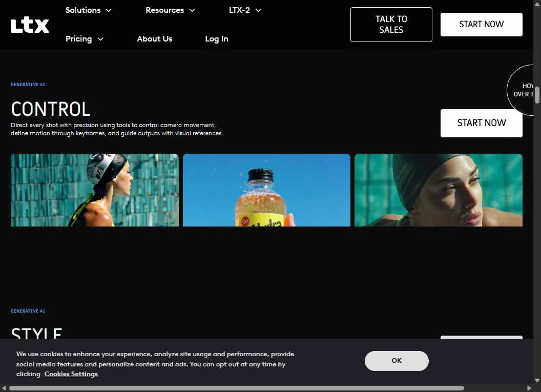Click the horizontal scrollbar thumb

pos(237,388)
